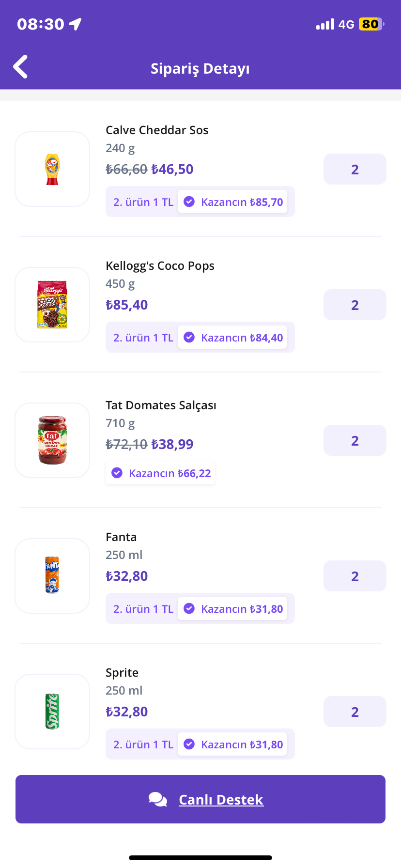Tap the quantity box for Fanta

point(355,576)
